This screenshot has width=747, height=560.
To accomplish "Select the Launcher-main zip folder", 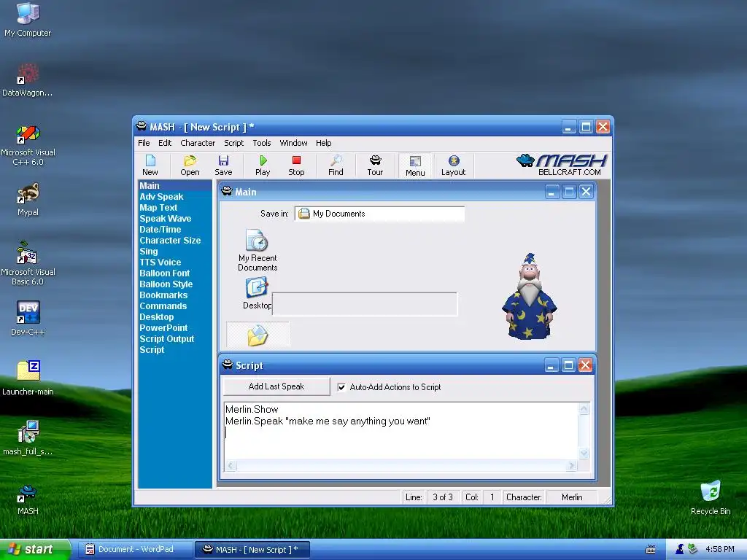I will click(28, 378).
